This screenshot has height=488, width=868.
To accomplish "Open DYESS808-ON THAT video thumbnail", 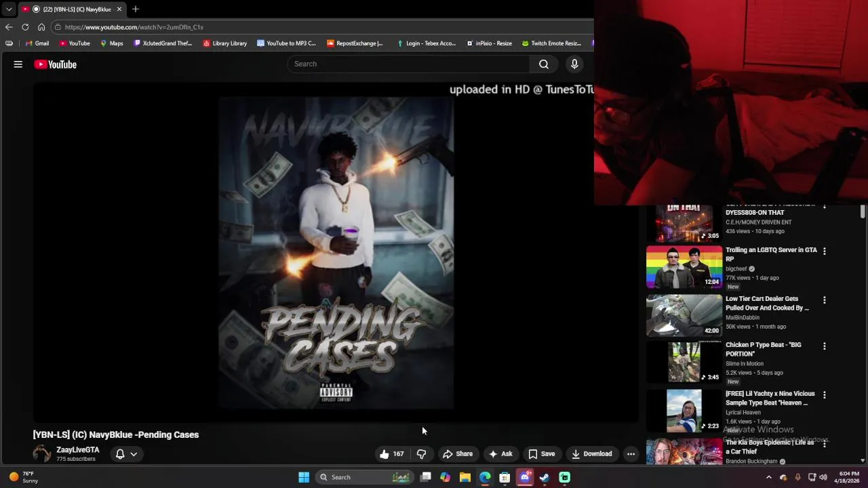I will click(x=684, y=224).
